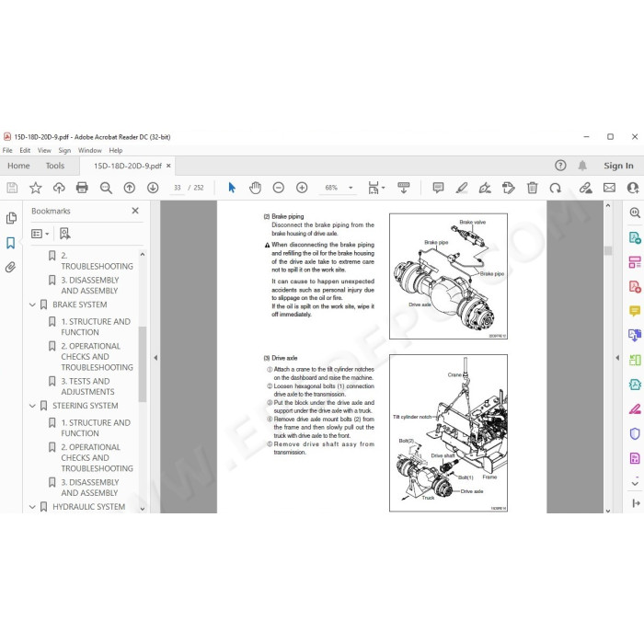Zoom out with minus icon
The image size is (644, 644).
[279, 188]
